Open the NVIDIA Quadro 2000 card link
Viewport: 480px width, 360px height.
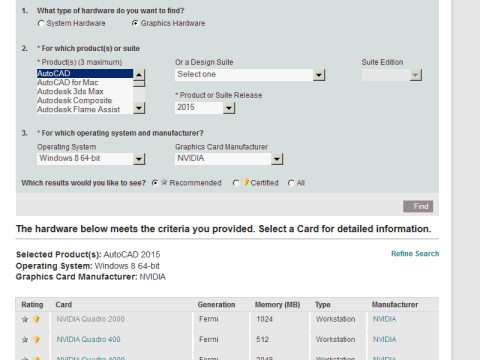point(91,319)
